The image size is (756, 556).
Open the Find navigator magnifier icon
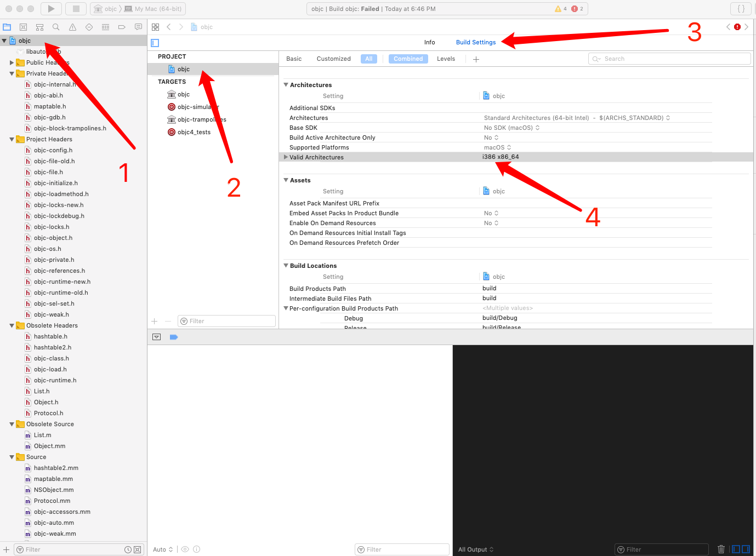coord(56,27)
